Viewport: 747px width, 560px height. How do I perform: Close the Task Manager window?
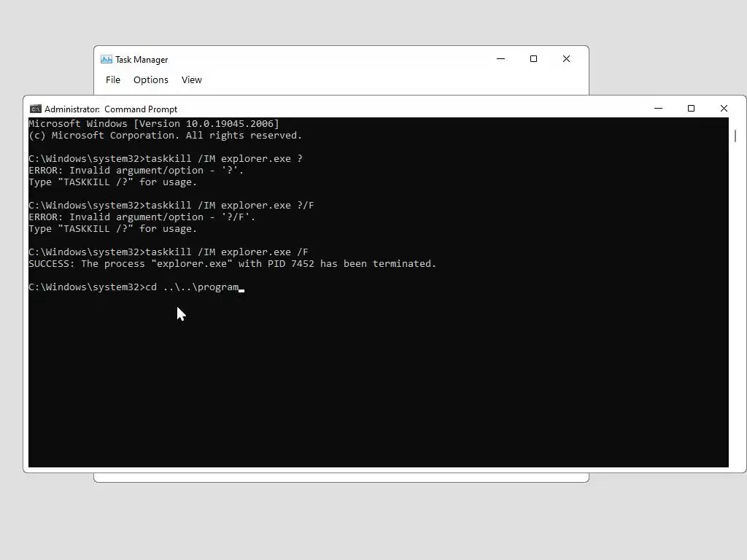[566, 59]
